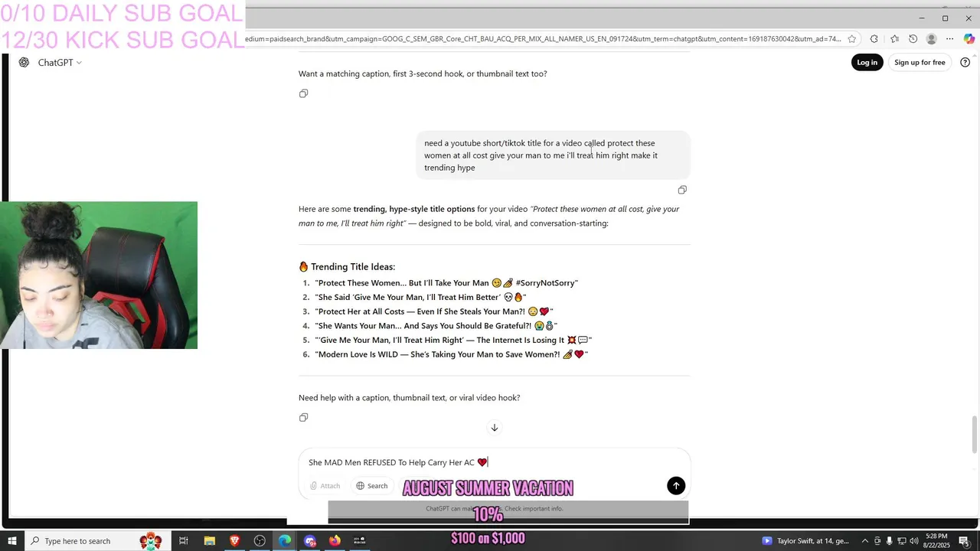Click the 'Trending Title Ideas:' heading
Screen dimensions: 980x551
pyautogui.click(x=347, y=267)
